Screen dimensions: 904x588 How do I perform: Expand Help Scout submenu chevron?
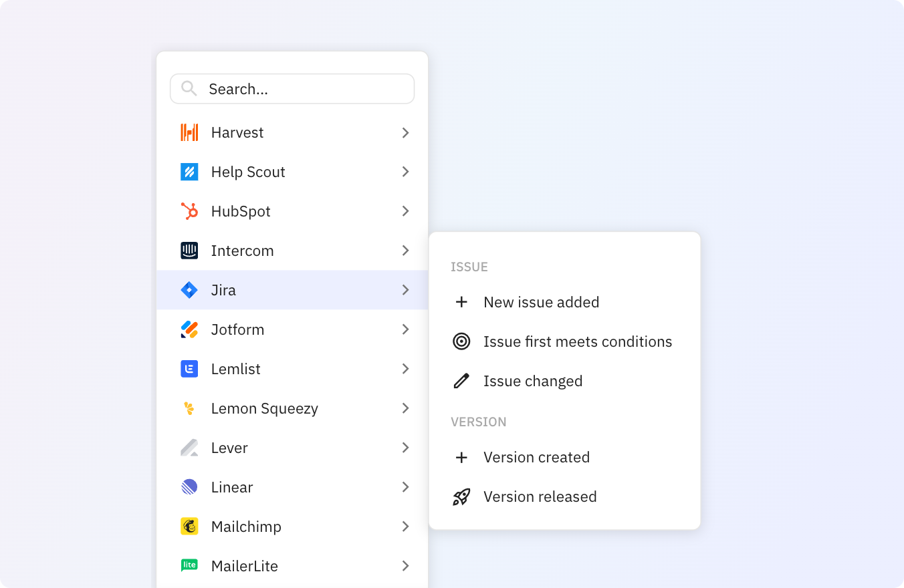[405, 172]
